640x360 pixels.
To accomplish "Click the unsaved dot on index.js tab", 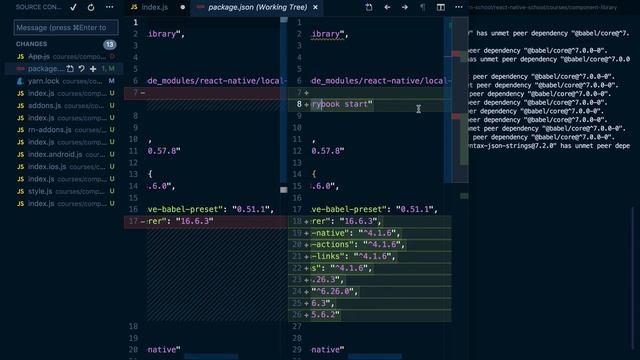I will tap(182, 7).
